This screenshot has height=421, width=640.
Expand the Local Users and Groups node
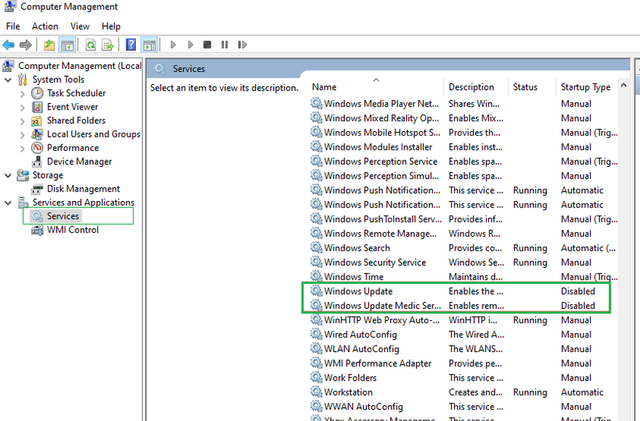(x=22, y=135)
